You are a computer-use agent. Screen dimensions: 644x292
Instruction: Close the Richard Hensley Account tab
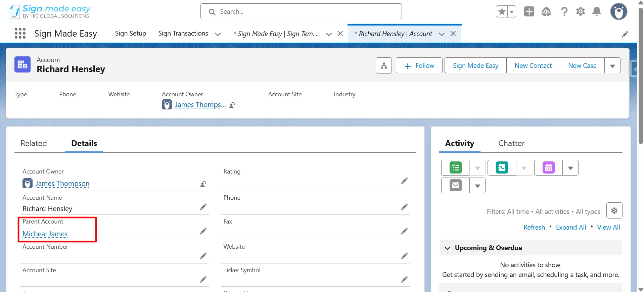coord(453,34)
